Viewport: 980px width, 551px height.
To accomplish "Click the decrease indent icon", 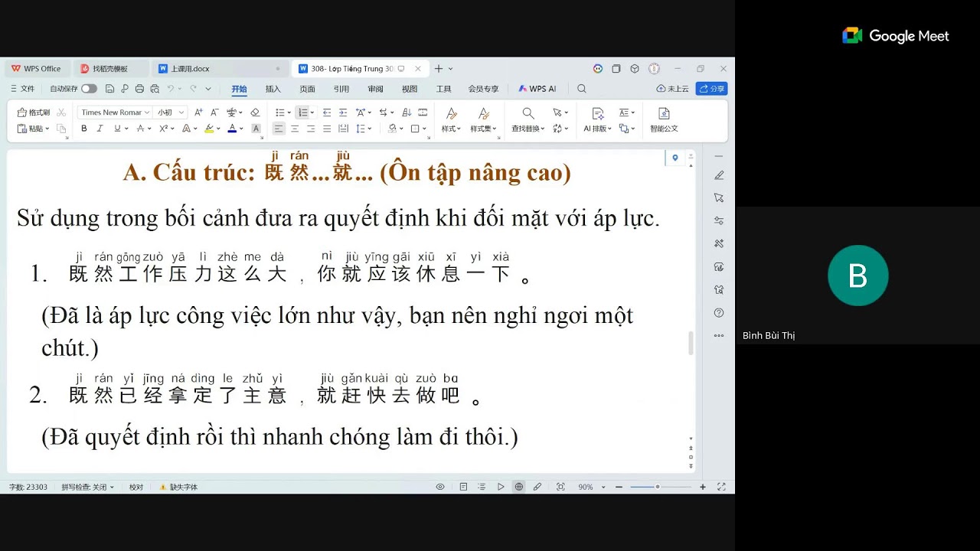I will [327, 112].
